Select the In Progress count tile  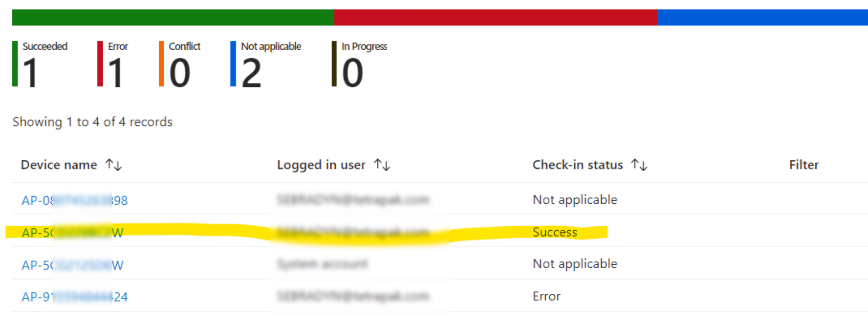click(359, 64)
